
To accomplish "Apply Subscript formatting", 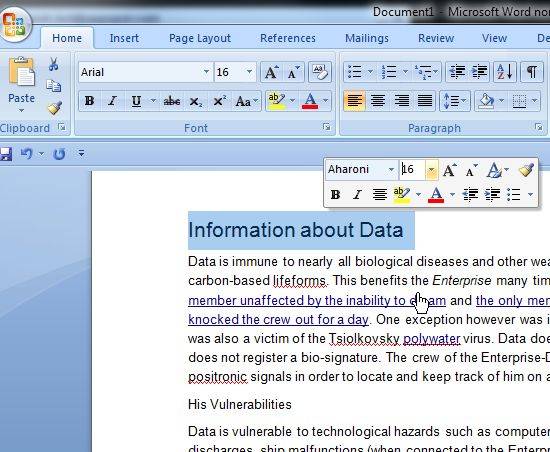I will click(x=195, y=101).
